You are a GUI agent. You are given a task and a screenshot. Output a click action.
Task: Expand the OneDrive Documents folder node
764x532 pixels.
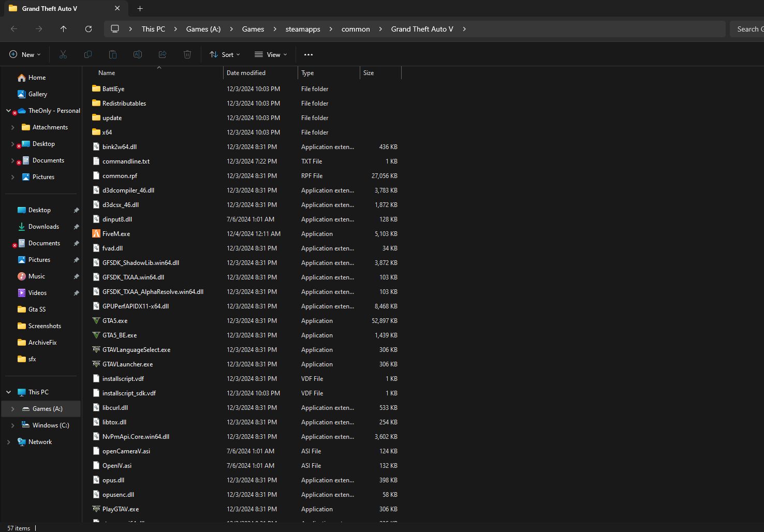12,160
